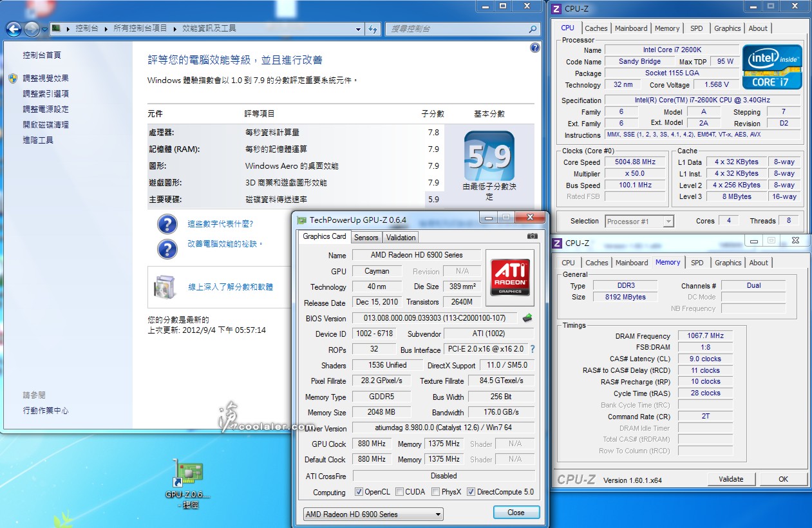This screenshot has width=812, height=528.
Task: Click the GPU-Z screenshot camera icon
Action: pyautogui.click(x=532, y=236)
